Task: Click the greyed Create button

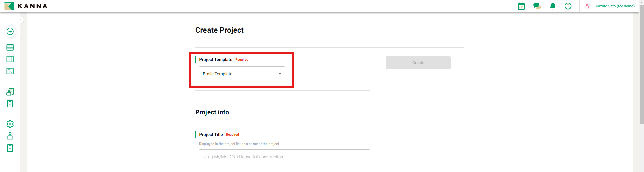Action: (x=418, y=63)
